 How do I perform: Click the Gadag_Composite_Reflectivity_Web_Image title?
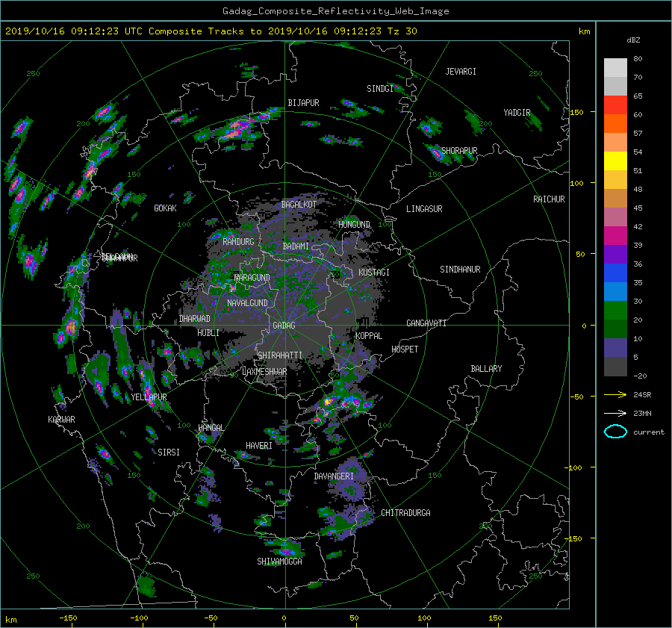[335, 10]
